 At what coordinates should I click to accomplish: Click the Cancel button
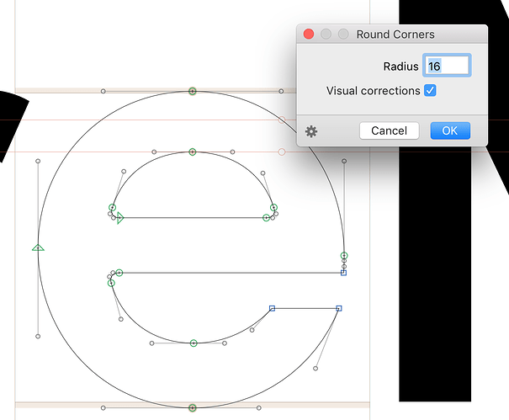[389, 130]
